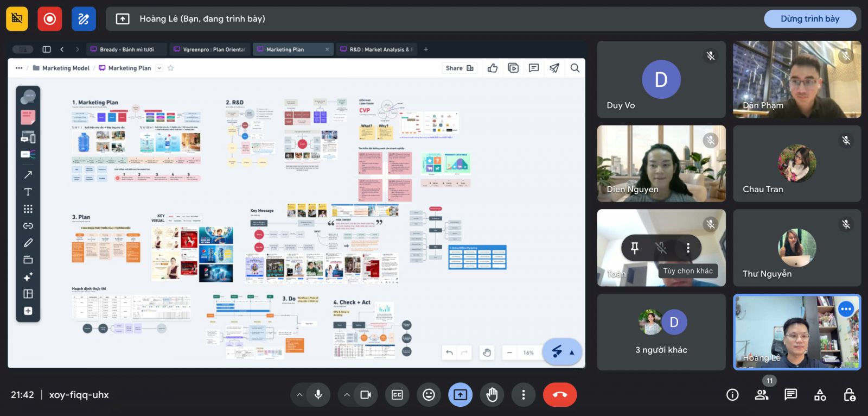Switch to the Vgreenpro : Plan Orientat tab

pos(210,49)
